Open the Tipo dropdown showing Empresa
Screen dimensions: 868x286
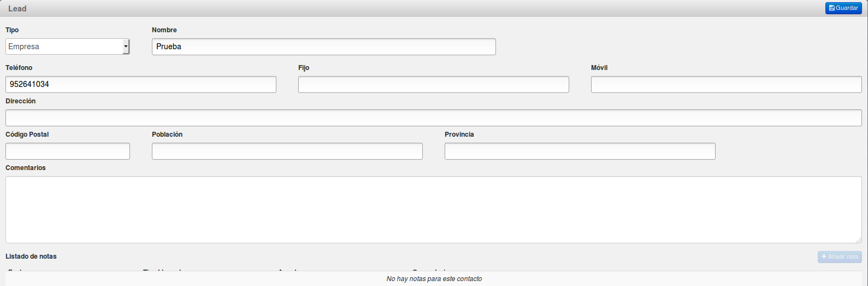[68, 46]
